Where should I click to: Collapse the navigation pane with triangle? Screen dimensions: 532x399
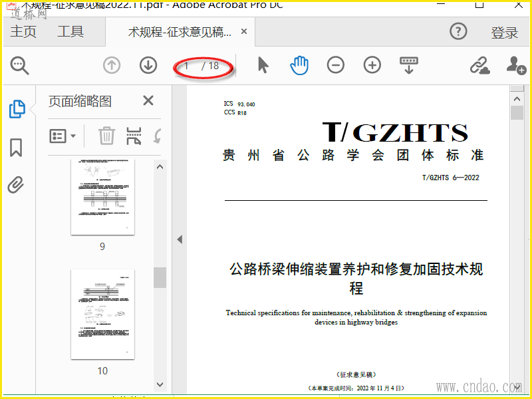180,239
